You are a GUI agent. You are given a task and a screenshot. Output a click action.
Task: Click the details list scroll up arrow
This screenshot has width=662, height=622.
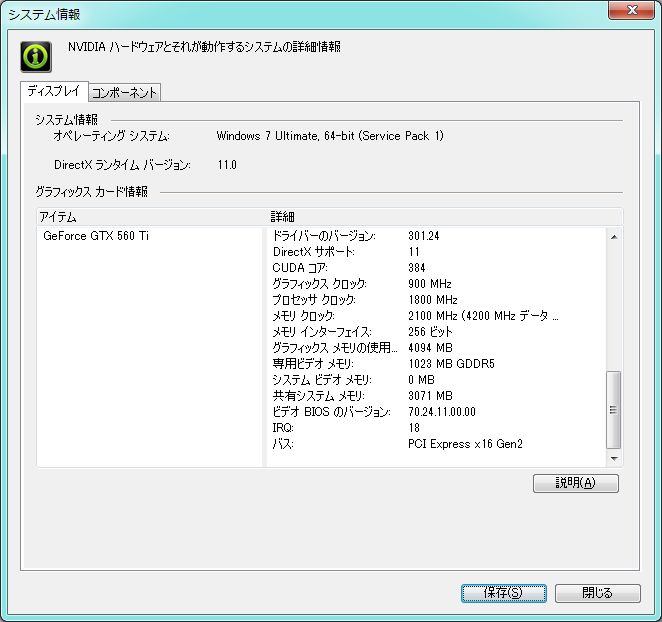(614, 237)
